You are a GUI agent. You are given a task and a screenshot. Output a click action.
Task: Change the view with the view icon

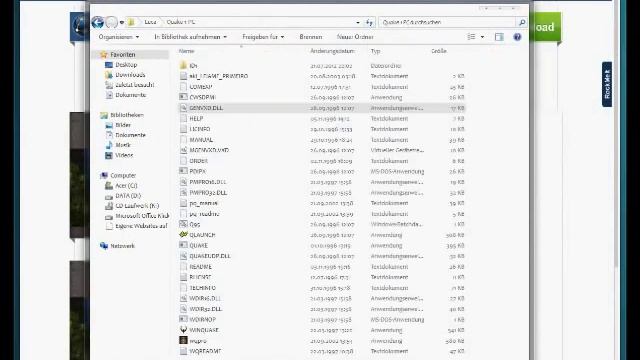pos(471,37)
